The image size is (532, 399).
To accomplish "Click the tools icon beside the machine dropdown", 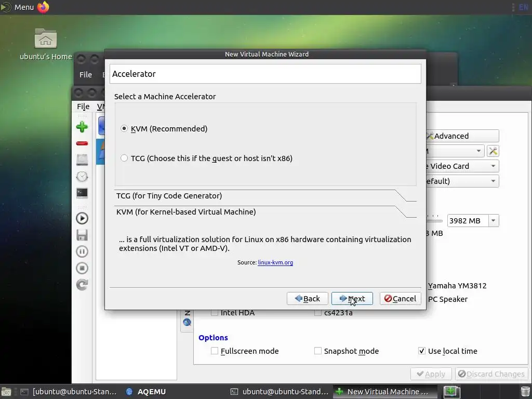I will point(493,151).
